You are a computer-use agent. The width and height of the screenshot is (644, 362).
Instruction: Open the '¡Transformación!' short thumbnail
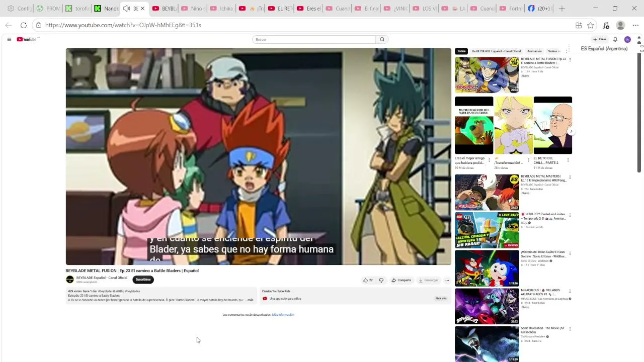[513, 125]
